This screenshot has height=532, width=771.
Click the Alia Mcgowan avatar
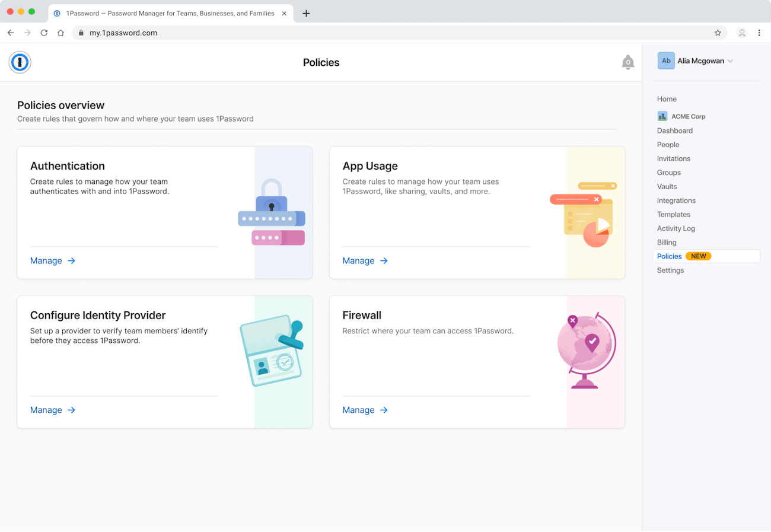pos(666,60)
